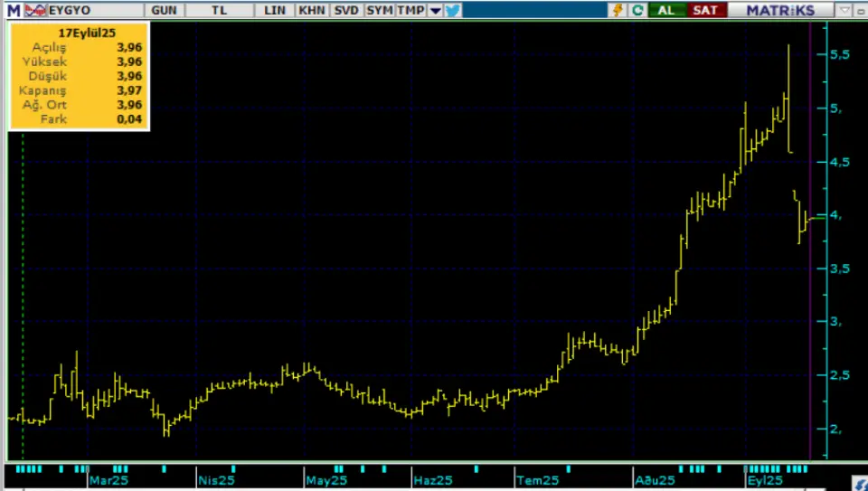
Task: Click the 3,5 price axis label
Action: click(838, 269)
